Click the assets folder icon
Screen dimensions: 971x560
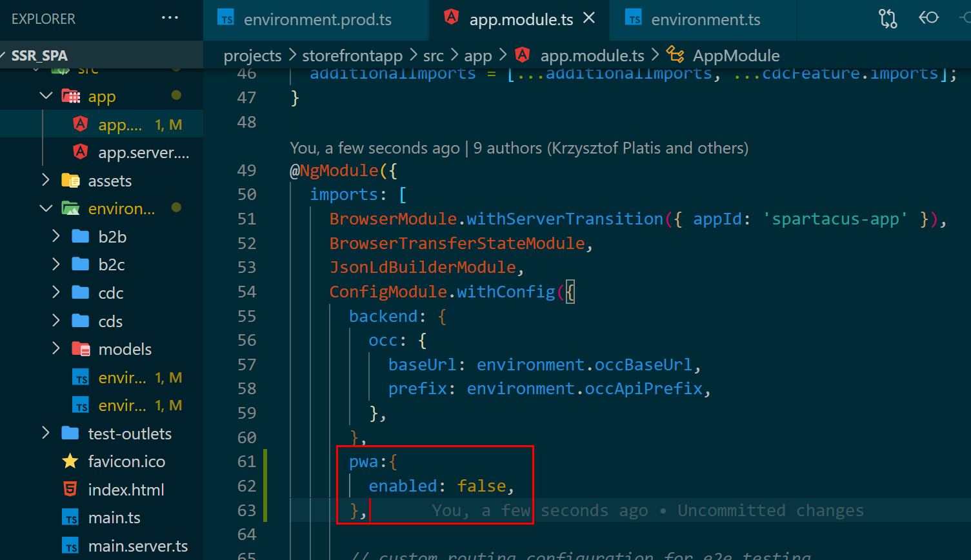click(x=70, y=180)
